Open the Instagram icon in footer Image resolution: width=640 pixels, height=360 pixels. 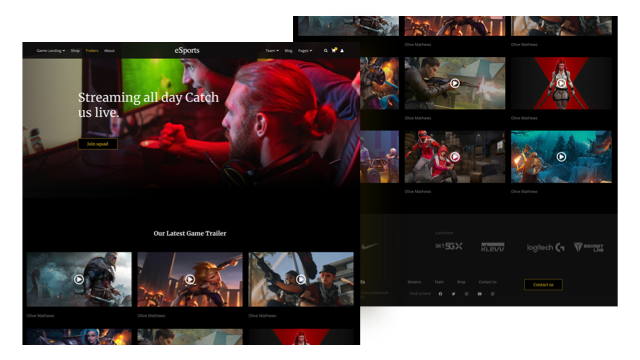(x=467, y=294)
